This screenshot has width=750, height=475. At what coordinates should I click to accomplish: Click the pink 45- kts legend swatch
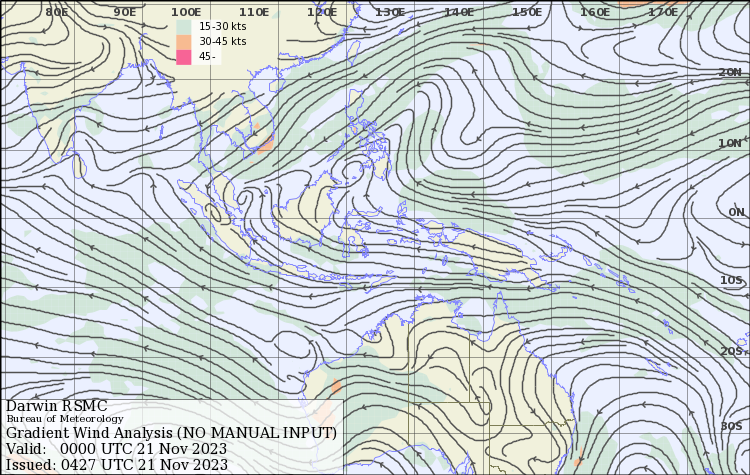point(183,57)
